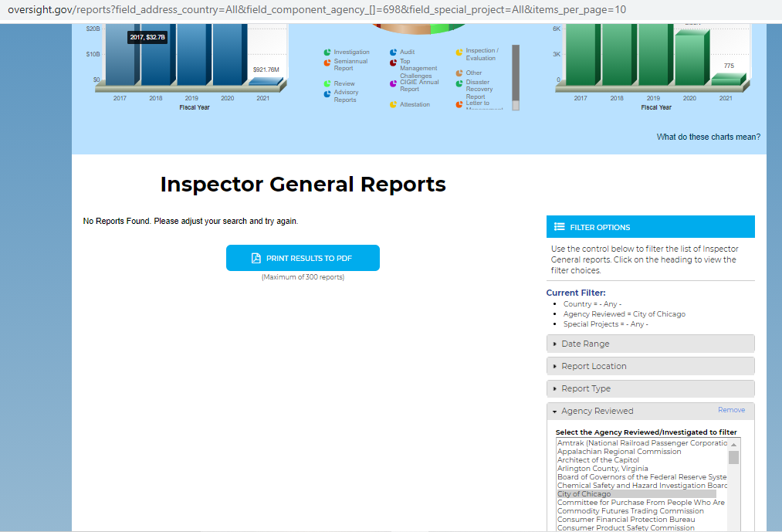Click the 2021 bar labeled $921.76M
This screenshot has width=782, height=532.
point(266,81)
